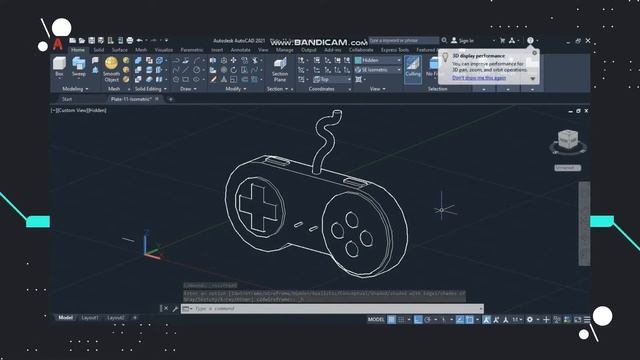Image resolution: width=640 pixels, height=360 pixels.
Task: Open the Home ribbon tab
Action: (x=78, y=50)
